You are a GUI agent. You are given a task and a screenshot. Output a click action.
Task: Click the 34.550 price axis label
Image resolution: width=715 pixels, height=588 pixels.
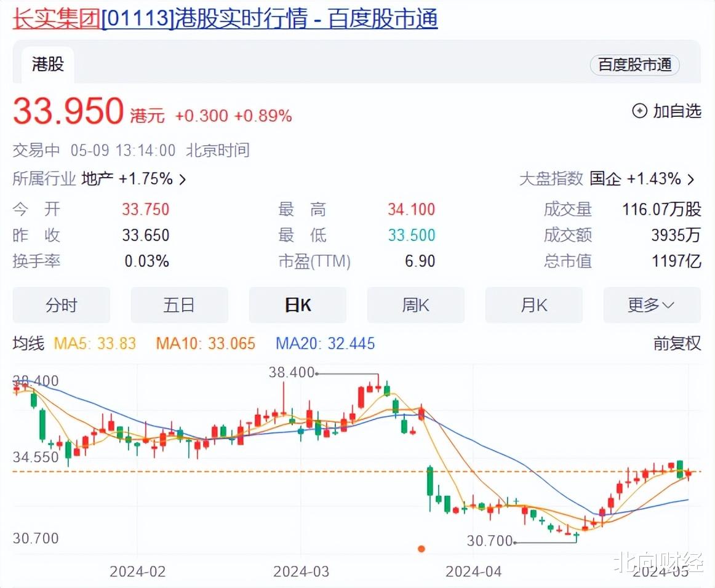point(36,457)
